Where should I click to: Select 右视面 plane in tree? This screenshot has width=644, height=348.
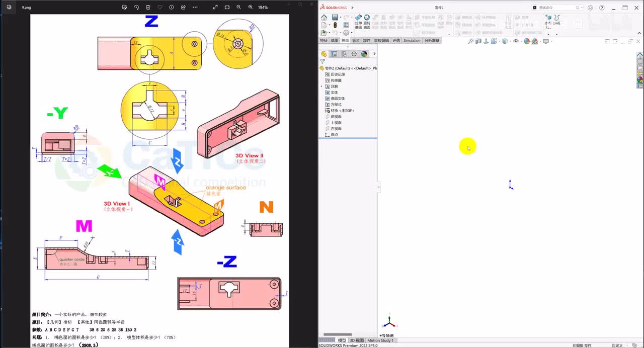pyautogui.click(x=334, y=129)
